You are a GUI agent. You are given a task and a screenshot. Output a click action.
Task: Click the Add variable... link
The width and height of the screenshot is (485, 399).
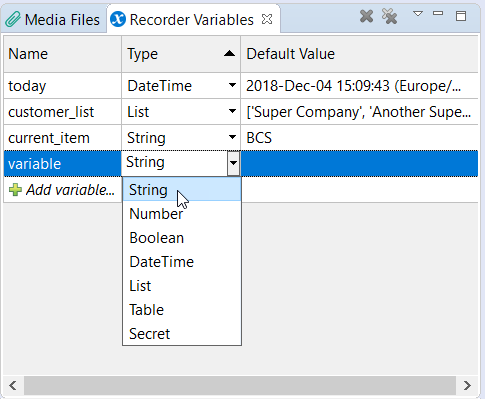70,190
